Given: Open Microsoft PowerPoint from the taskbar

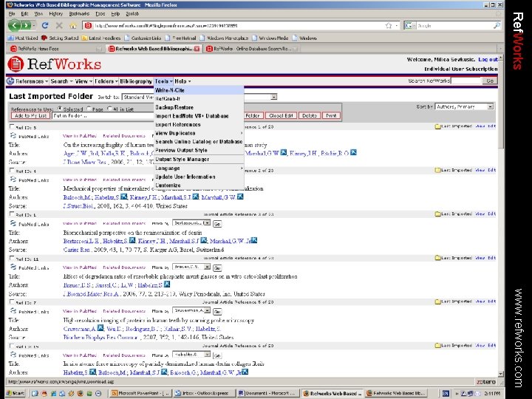Looking at the screenshot, I should click(141, 393).
